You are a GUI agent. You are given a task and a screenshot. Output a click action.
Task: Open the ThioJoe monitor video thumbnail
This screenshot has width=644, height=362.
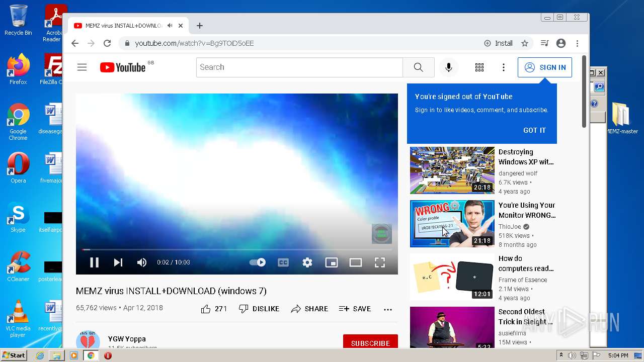pos(452,224)
